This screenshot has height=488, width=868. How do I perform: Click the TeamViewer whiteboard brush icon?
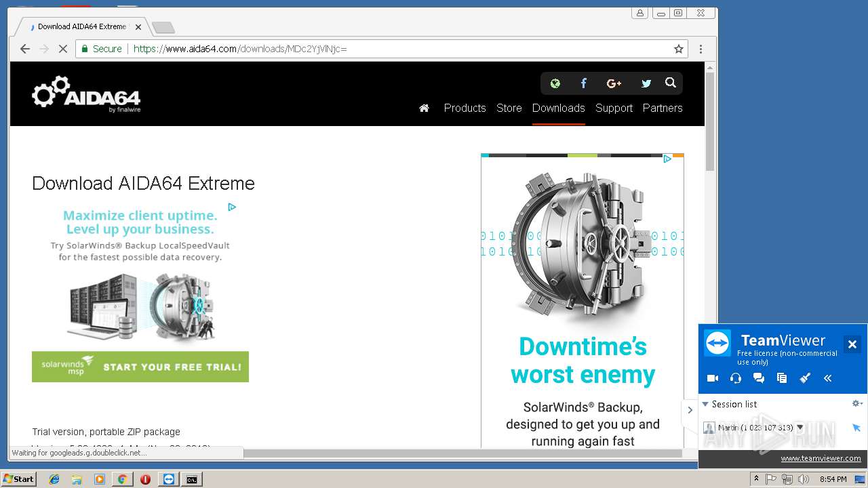click(805, 378)
